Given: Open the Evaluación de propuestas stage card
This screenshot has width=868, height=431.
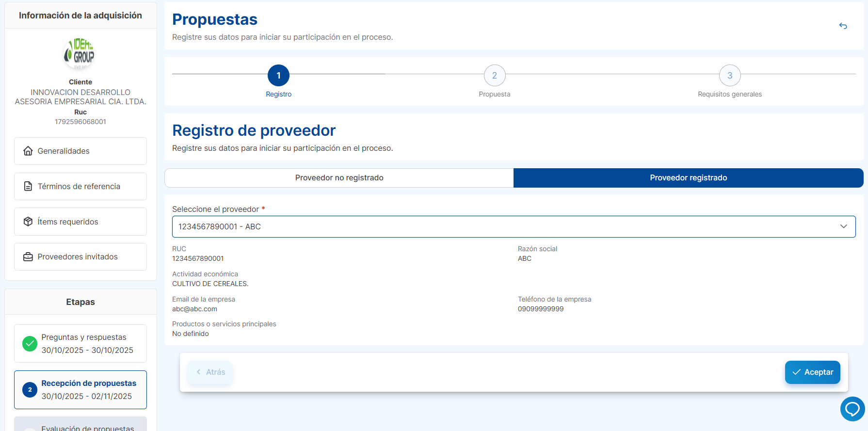Looking at the screenshot, I should pyautogui.click(x=80, y=424).
